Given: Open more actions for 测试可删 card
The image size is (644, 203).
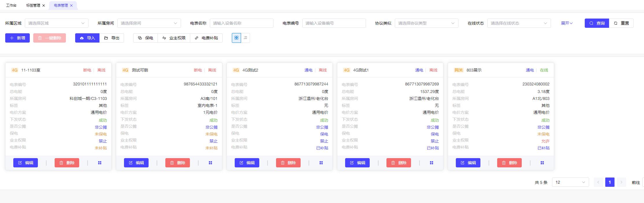Looking at the screenshot, I should click(x=210, y=163).
